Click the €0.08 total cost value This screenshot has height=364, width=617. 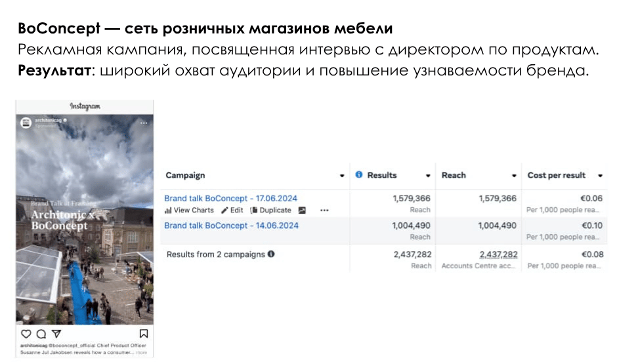[593, 254]
